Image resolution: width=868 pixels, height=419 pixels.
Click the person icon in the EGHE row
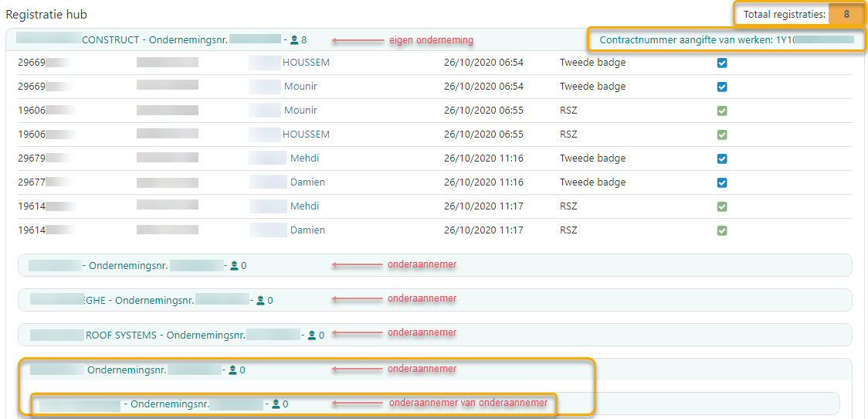(x=260, y=300)
